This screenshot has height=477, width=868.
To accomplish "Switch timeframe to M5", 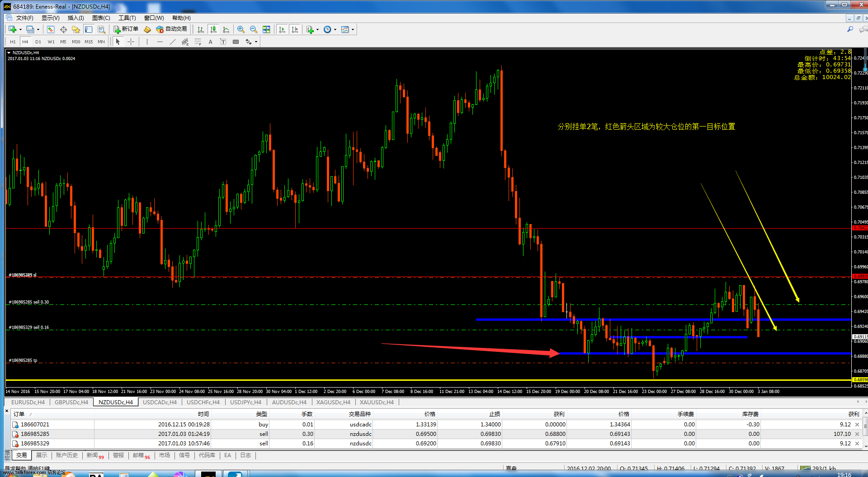I will tap(63, 42).
